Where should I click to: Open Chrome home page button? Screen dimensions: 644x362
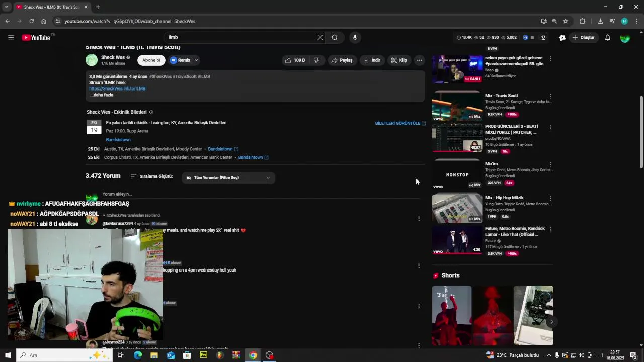(44, 21)
